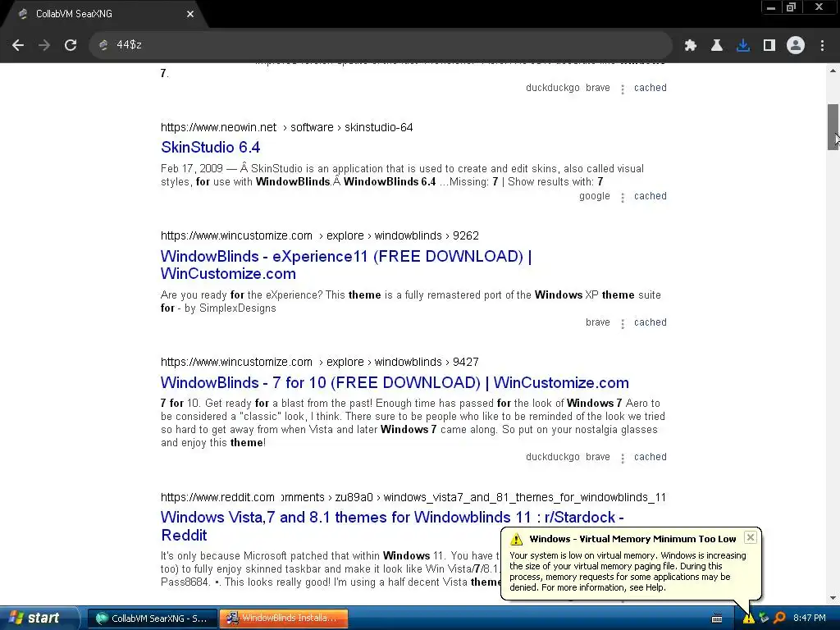This screenshot has width=840, height=630.
Task: Reload the page with refresh icon
Action: point(71,45)
